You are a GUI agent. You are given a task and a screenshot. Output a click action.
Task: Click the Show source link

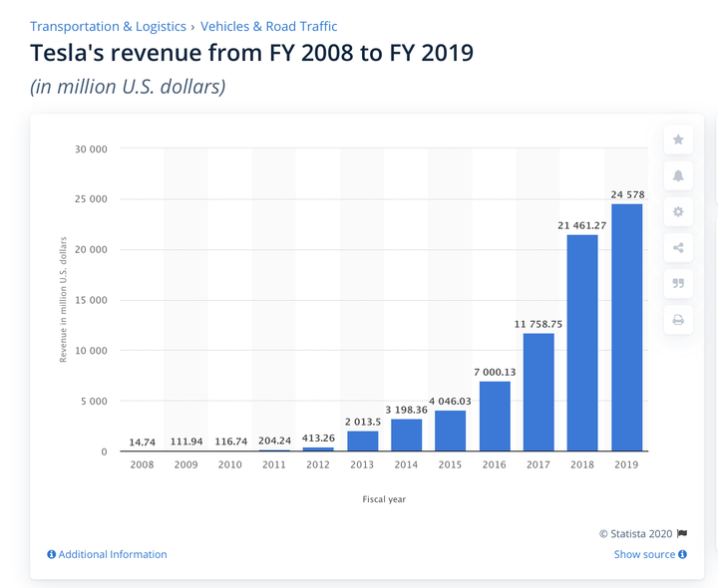[x=644, y=554]
